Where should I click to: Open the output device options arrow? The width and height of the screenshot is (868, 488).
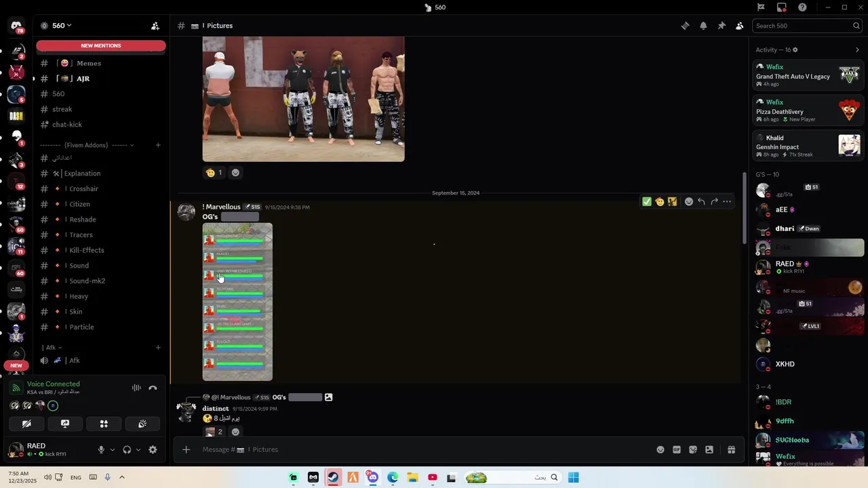[138, 449]
